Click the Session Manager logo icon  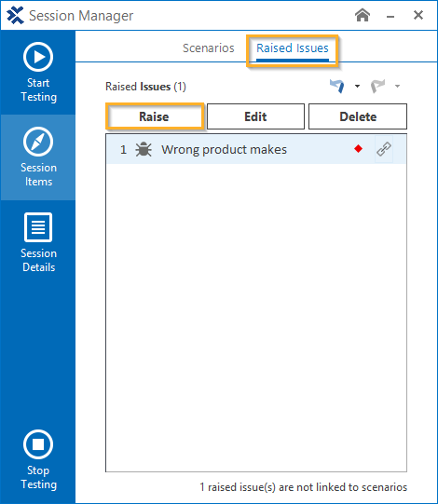tap(15, 15)
